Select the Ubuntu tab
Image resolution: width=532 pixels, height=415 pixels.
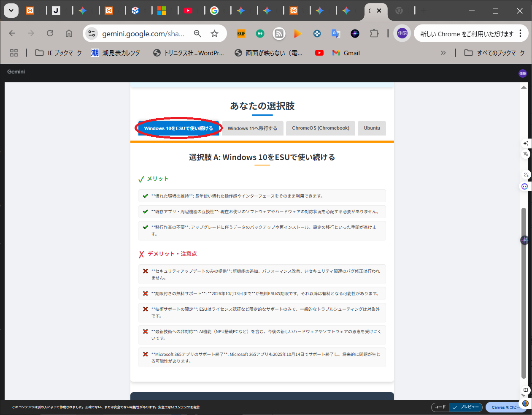pyautogui.click(x=372, y=128)
